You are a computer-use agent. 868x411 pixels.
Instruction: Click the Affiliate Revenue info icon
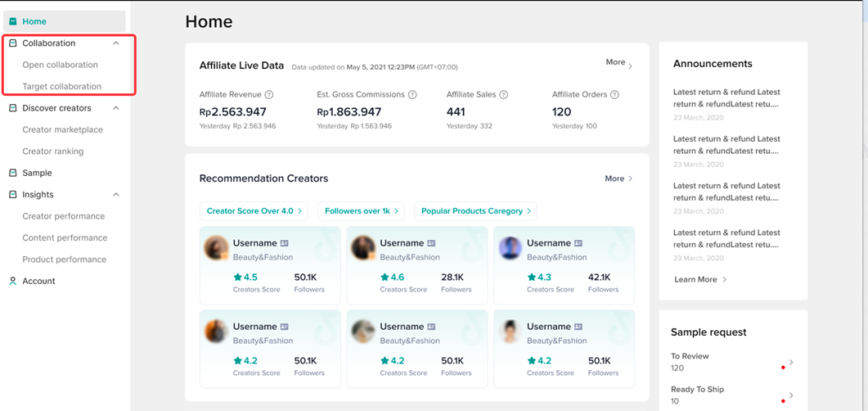pyautogui.click(x=269, y=95)
